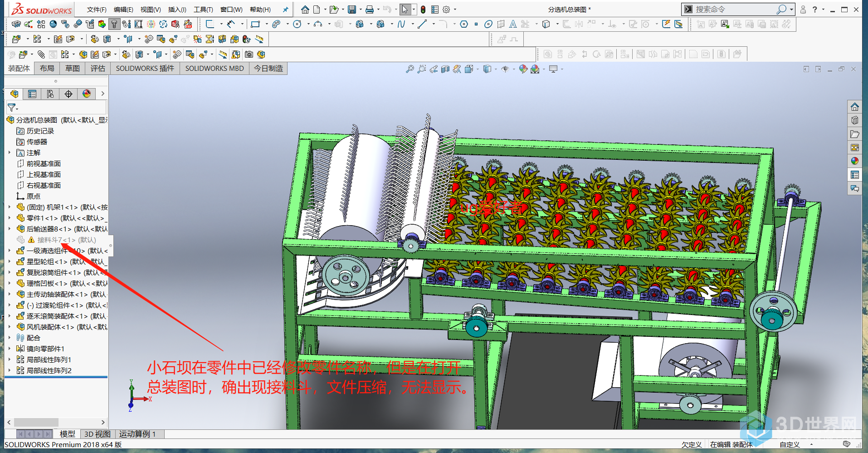
Task: Expand the 配合 mates folder
Action: tap(10, 338)
